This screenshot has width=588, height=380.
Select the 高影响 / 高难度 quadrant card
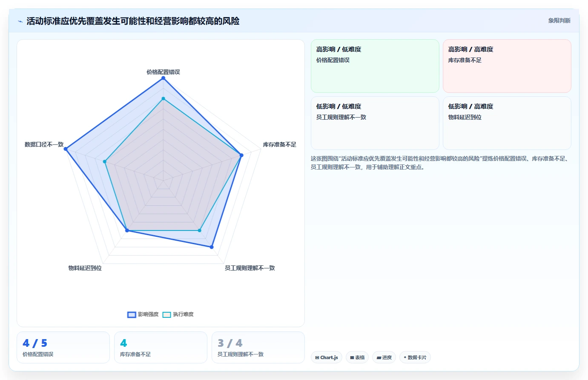pos(507,66)
